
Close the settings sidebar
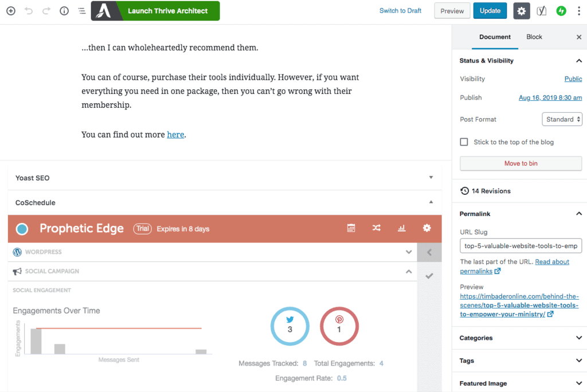[579, 37]
